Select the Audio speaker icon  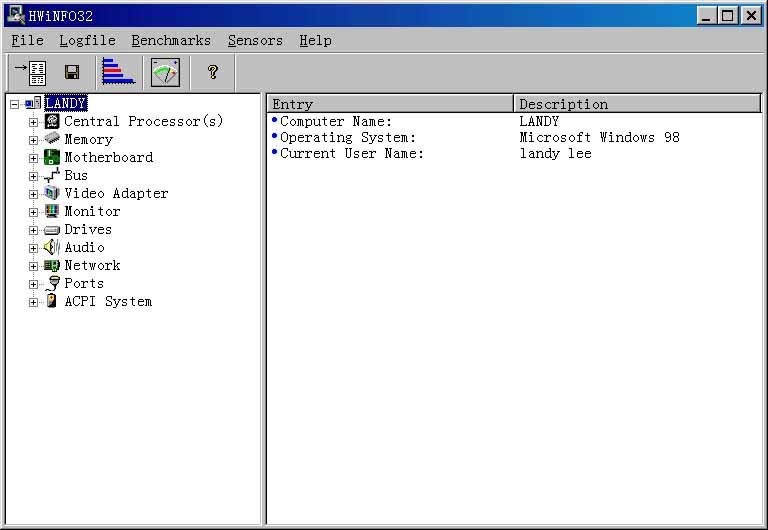(52, 247)
